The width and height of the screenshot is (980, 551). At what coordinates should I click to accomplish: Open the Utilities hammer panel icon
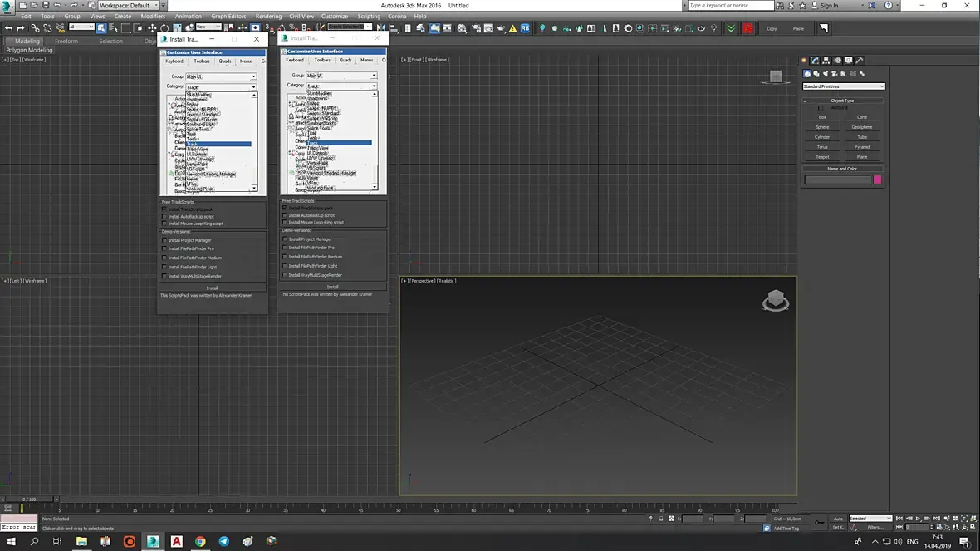coord(860,61)
